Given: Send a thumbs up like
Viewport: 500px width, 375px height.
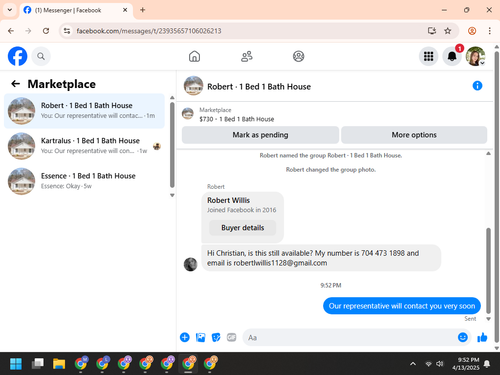Looking at the screenshot, I should click(482, 337).
